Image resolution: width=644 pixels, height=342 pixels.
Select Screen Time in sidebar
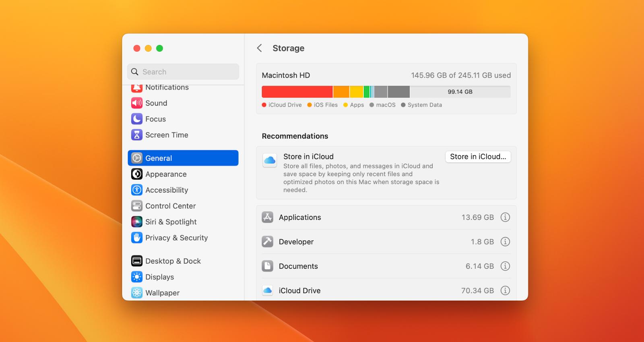[x=183, y=135]
